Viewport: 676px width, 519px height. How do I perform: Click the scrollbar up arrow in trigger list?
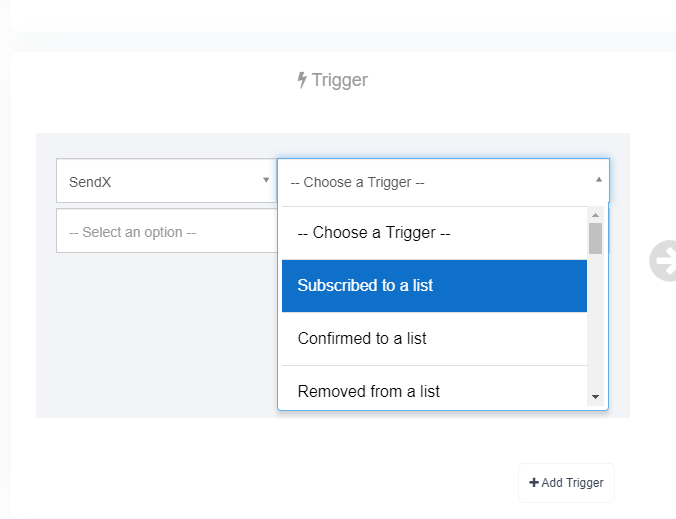click(x=595, y=215)
